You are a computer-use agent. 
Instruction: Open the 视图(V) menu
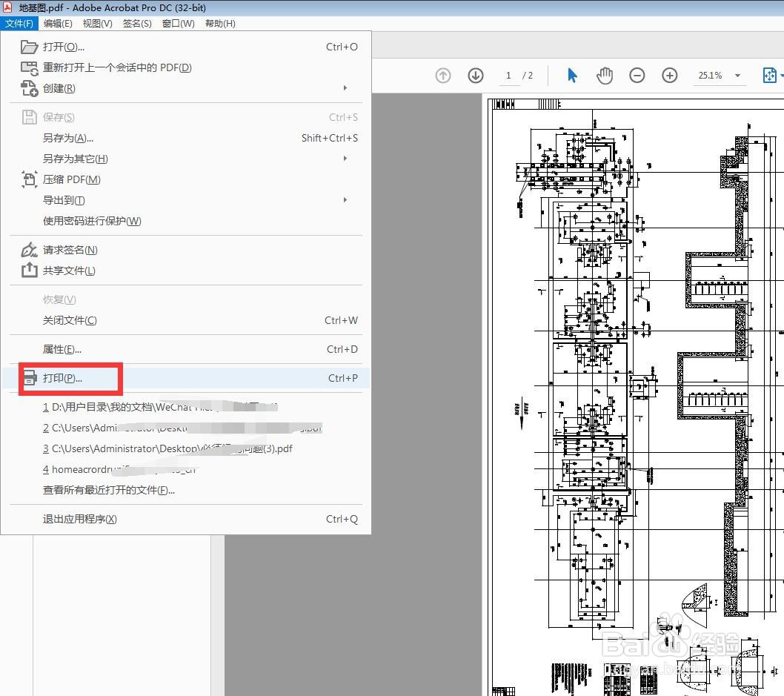[x=98, y=24]
